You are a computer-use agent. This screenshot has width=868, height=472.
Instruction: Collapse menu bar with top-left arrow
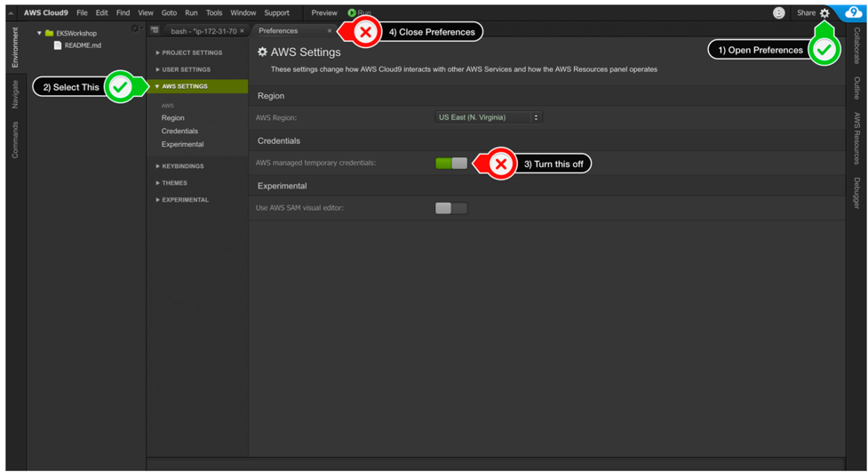coord(11,12)
